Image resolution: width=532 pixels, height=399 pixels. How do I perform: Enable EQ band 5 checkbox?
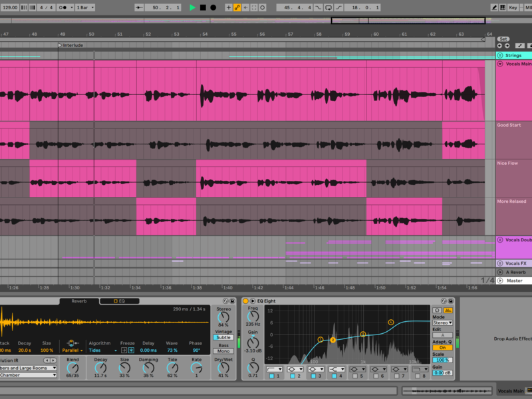pyautogui.click(x=356, y=376)
